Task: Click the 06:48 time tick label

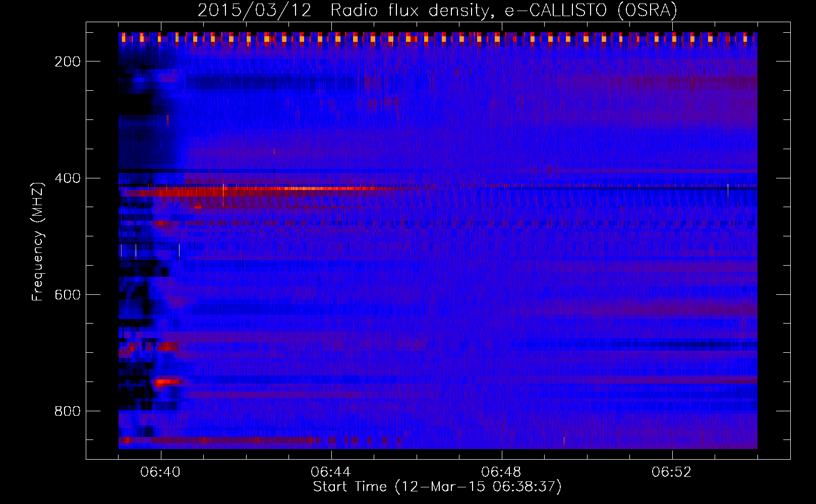Action: [x=501, y=472]
